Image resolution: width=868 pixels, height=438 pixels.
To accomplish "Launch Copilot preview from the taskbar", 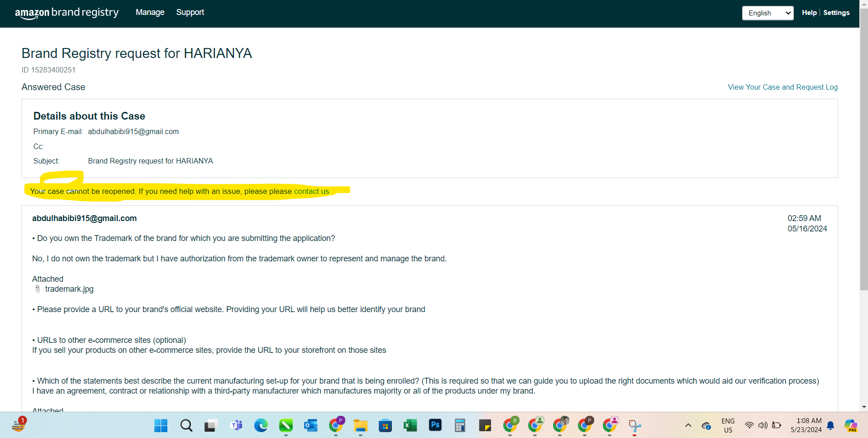I will coord(851,425).
